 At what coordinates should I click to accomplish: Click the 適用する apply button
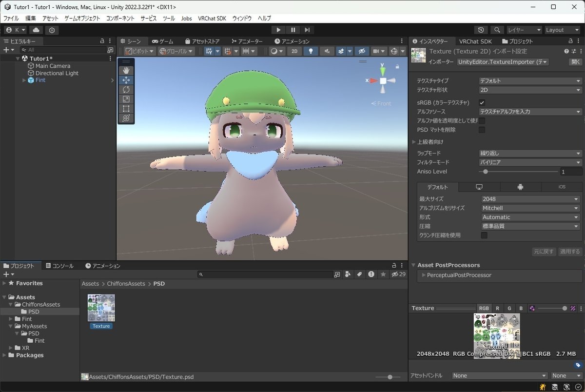tap(570, 252)
